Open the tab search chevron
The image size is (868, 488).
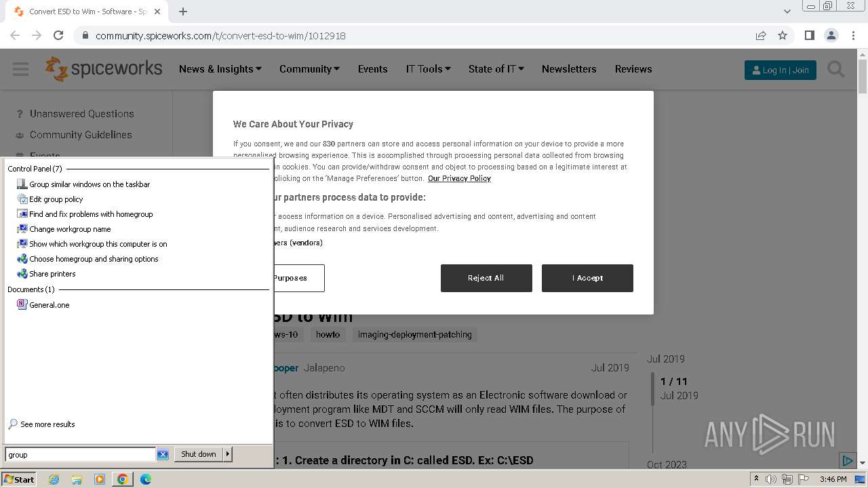(x=787, y=12)
